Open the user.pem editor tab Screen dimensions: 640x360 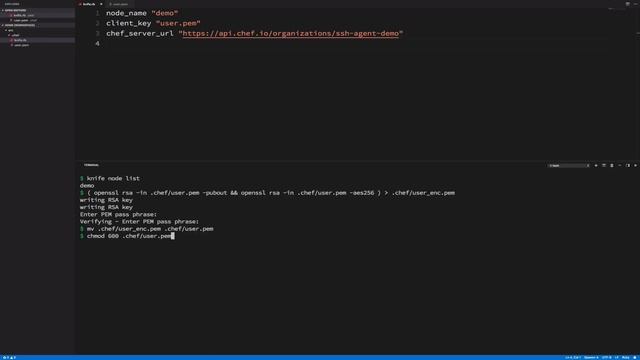click(x=119, y=4)
